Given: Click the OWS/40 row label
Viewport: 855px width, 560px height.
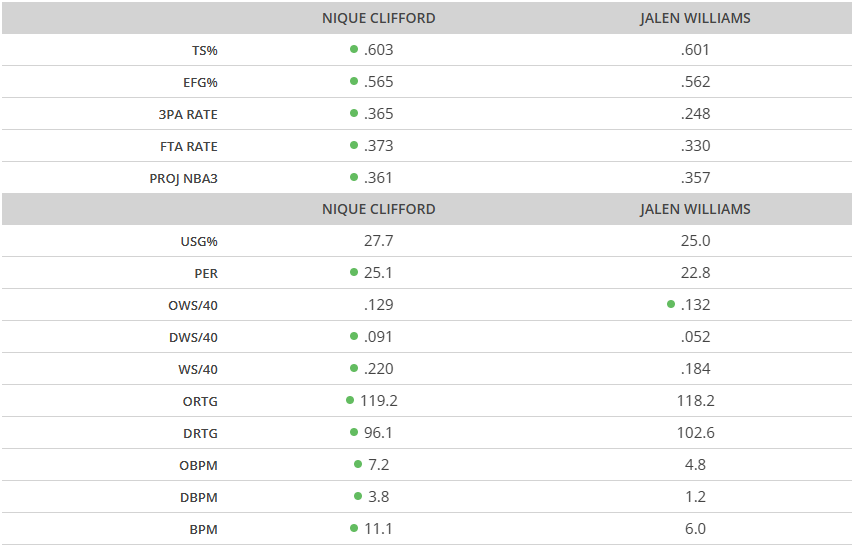Looking at the screenshot, I should point(193,306).
